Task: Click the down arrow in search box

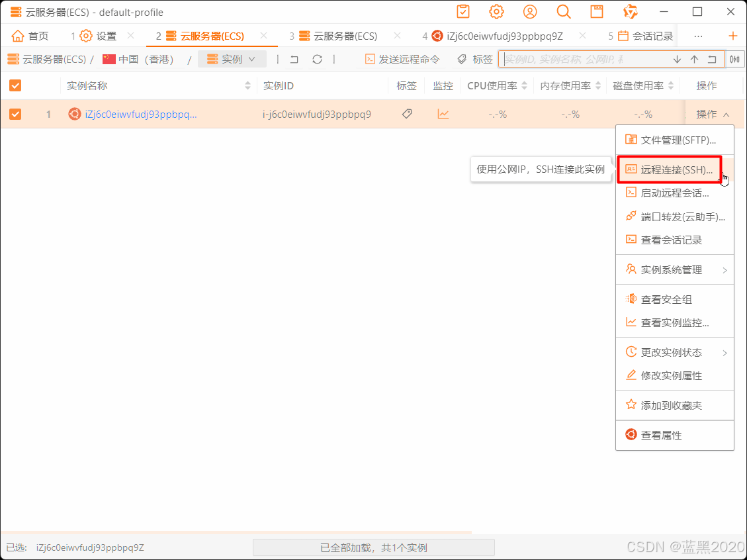Action: click(x=677, y=59)
